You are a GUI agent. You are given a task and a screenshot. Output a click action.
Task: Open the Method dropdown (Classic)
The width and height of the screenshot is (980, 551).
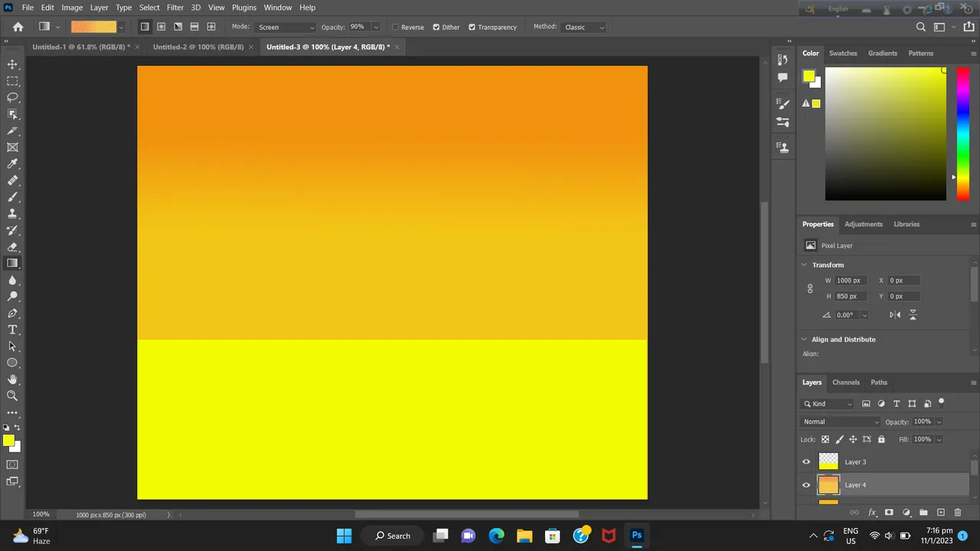pos(584,28)
